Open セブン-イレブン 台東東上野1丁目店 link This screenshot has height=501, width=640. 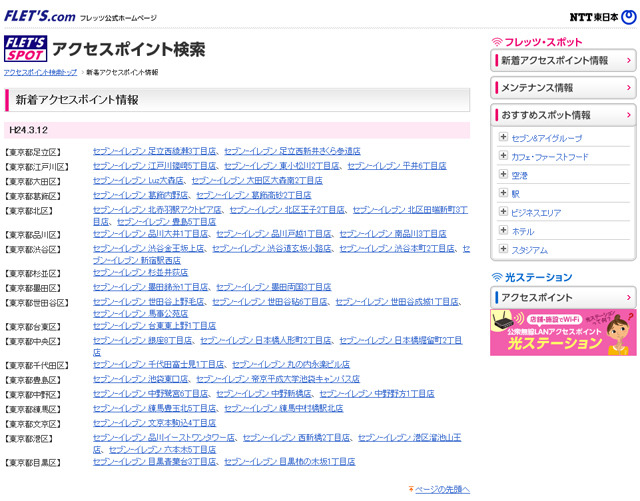[x=154, y=326]
